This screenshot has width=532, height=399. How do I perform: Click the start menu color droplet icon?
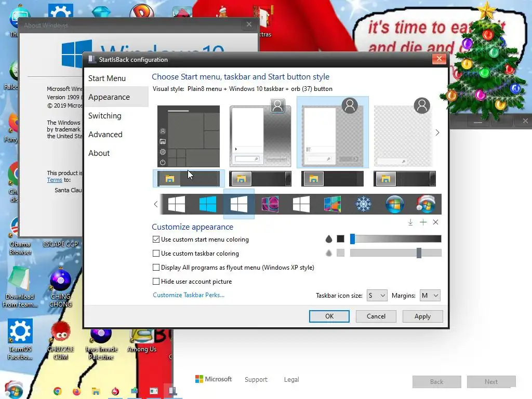[x=328, y=239]
